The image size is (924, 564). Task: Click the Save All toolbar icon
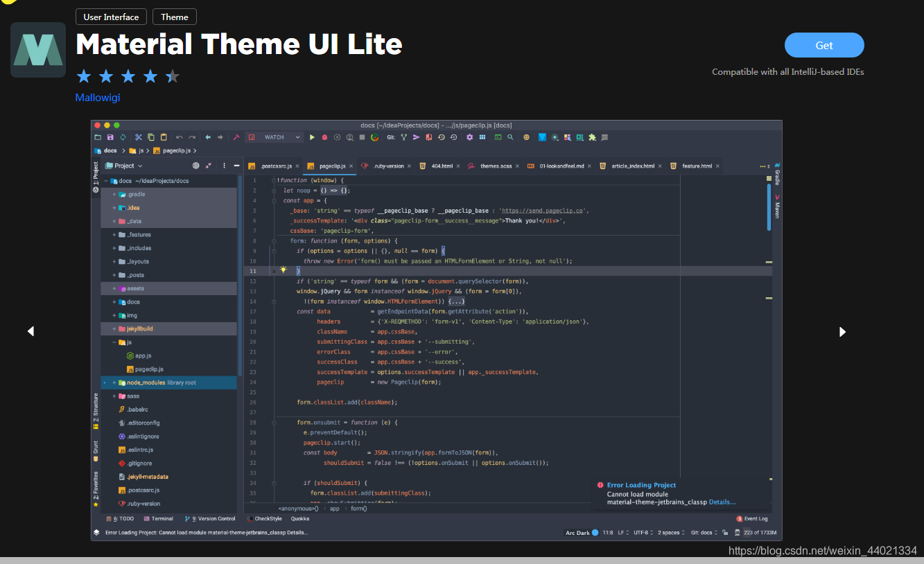pyautogui.click(x=110, y=137)
